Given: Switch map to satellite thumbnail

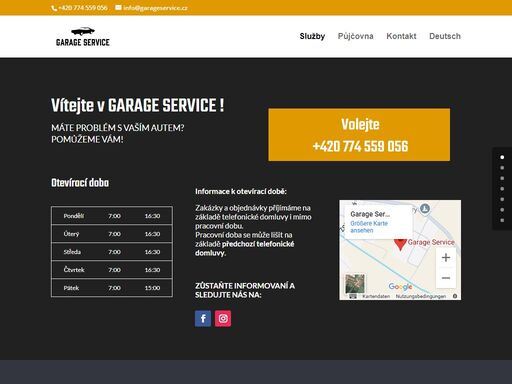Looking at the screenshot, I should (355, 283).
